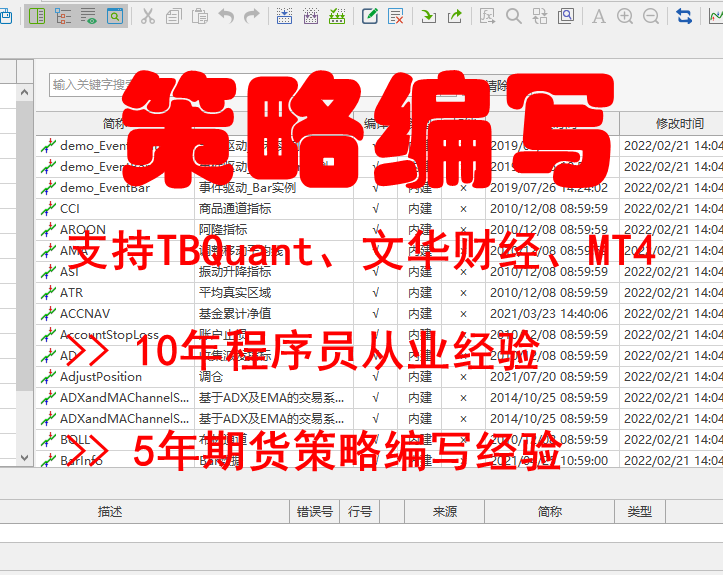Screen dimensions: 723x575
Task: Toggle the first green panel layout button
Action: click(x=37, y=16)
